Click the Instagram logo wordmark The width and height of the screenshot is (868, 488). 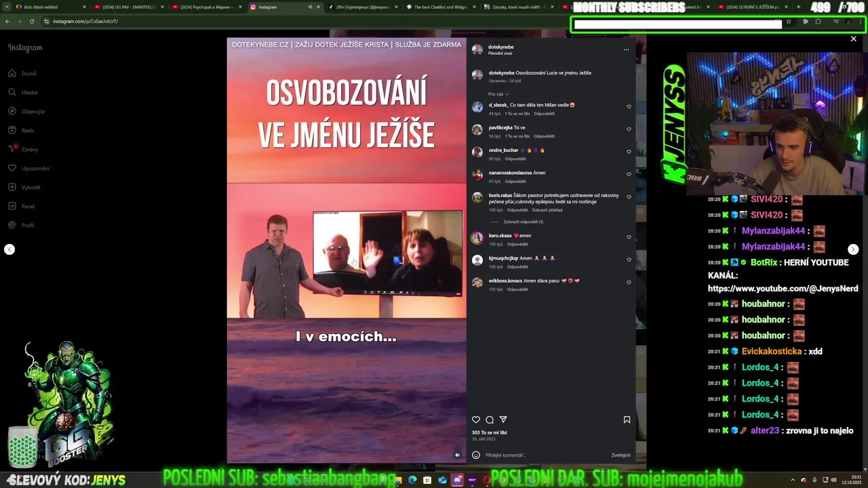(25, 47)
